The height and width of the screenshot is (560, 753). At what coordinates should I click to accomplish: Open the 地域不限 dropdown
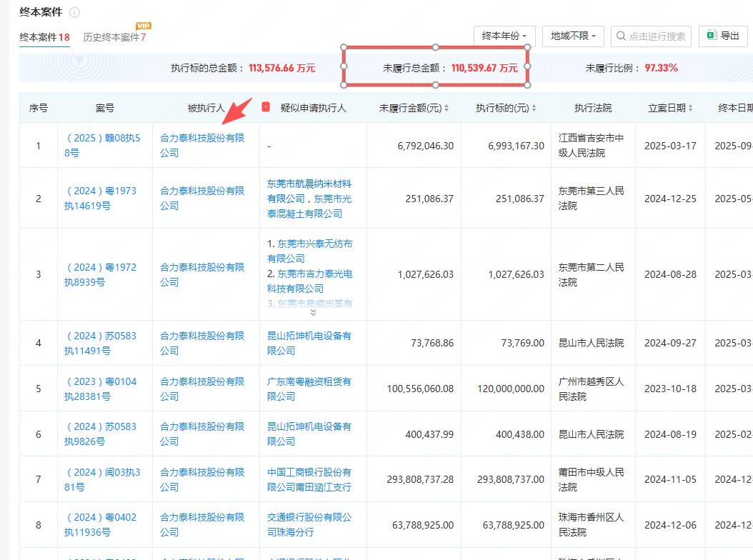(573, 36)
